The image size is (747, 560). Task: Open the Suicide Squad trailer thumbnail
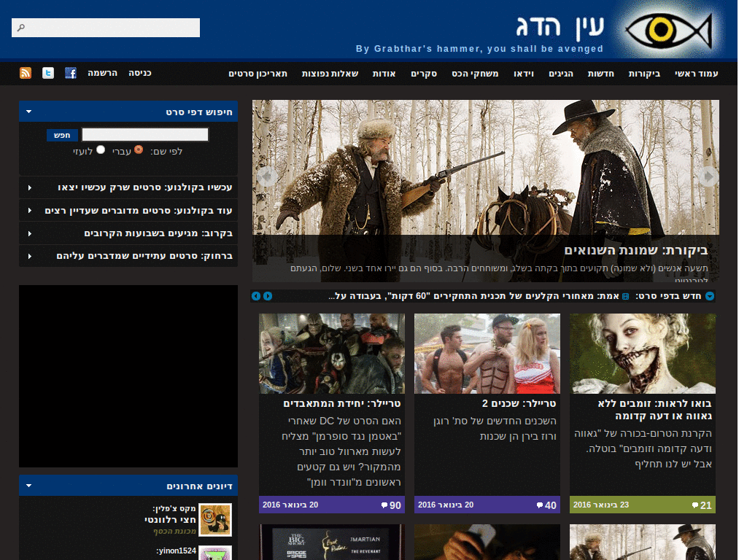(x=332, y=354)
